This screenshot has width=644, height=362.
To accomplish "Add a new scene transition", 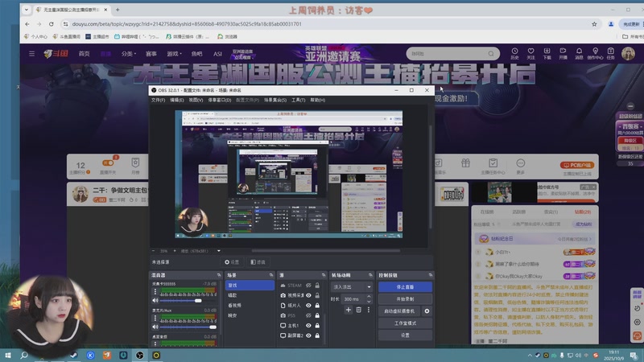I will (x=349, y=310).
